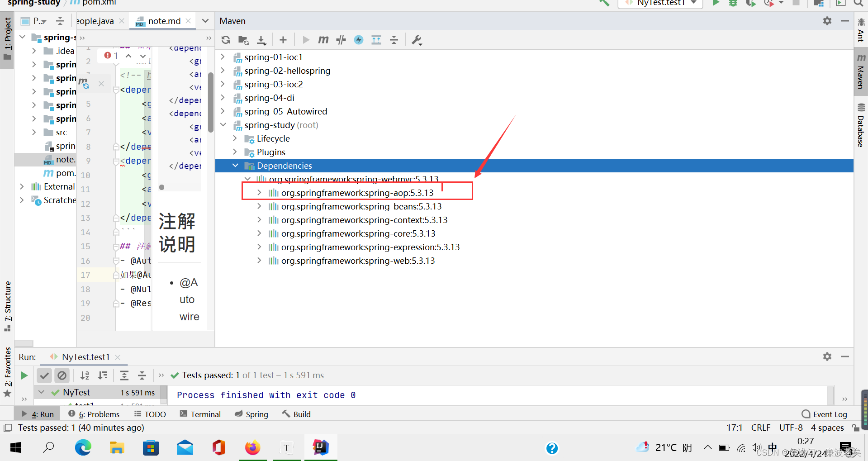Open Database tool window tab

tap(861, 125)
